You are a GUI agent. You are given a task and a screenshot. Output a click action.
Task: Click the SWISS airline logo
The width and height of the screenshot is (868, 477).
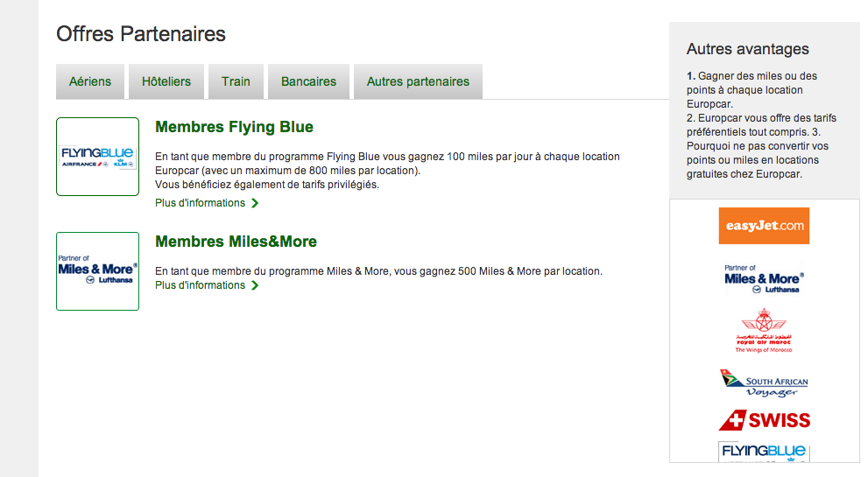pos(764,420)
